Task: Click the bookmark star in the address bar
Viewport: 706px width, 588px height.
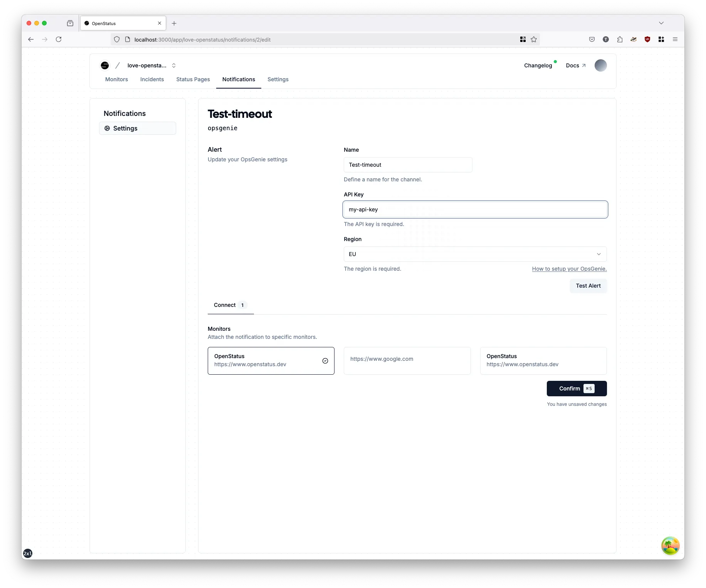Action: (533, 39)
